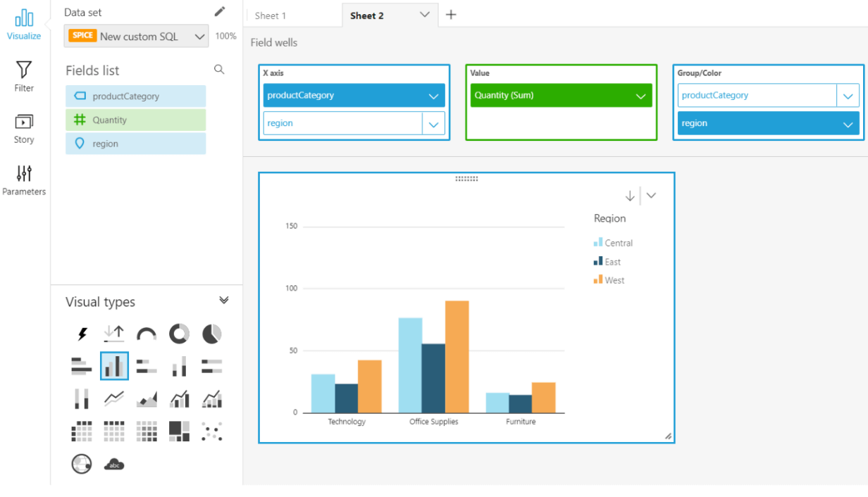Select the scatter plot visual type
868x497 pixels.
point(211,432)
